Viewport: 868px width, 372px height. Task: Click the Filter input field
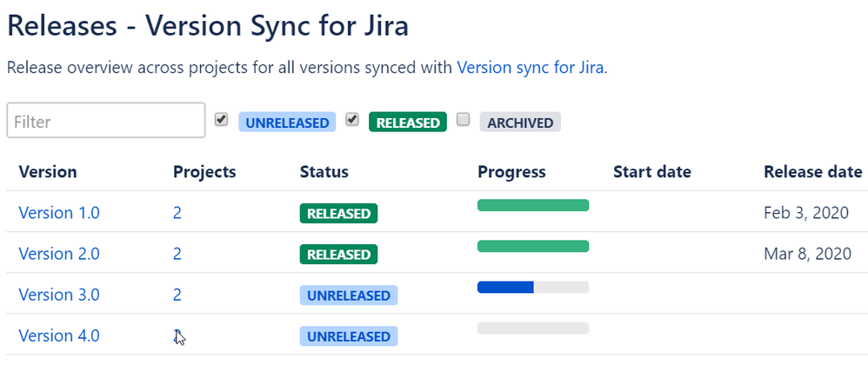[106, 120]
